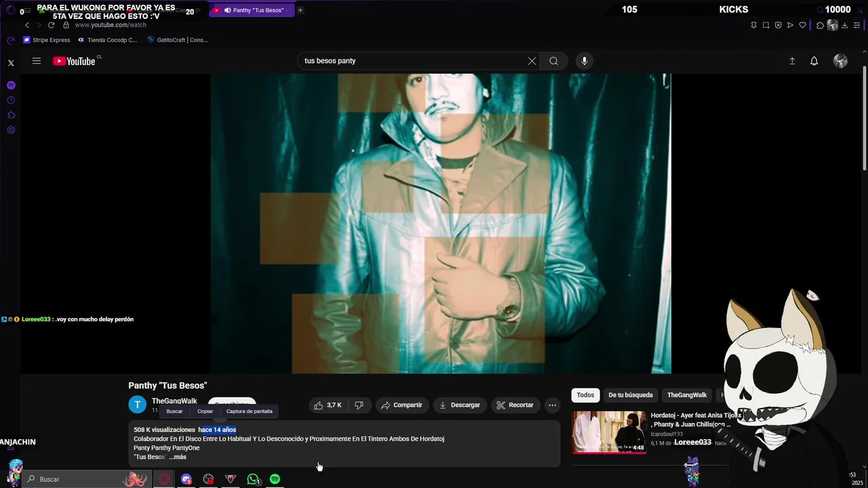Screen dimensions: 868x488
Task: Open the TheGangWalk channel avatar
Action: [137, 405]
